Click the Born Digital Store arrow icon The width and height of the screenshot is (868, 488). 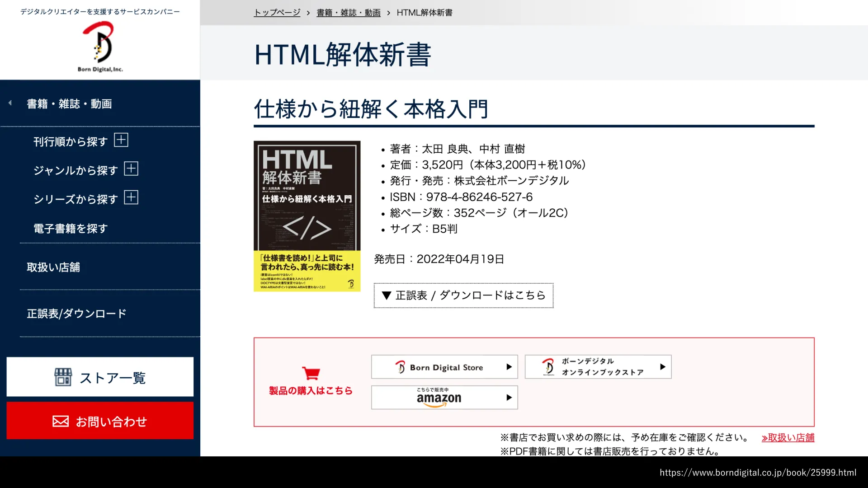point(509,367)
